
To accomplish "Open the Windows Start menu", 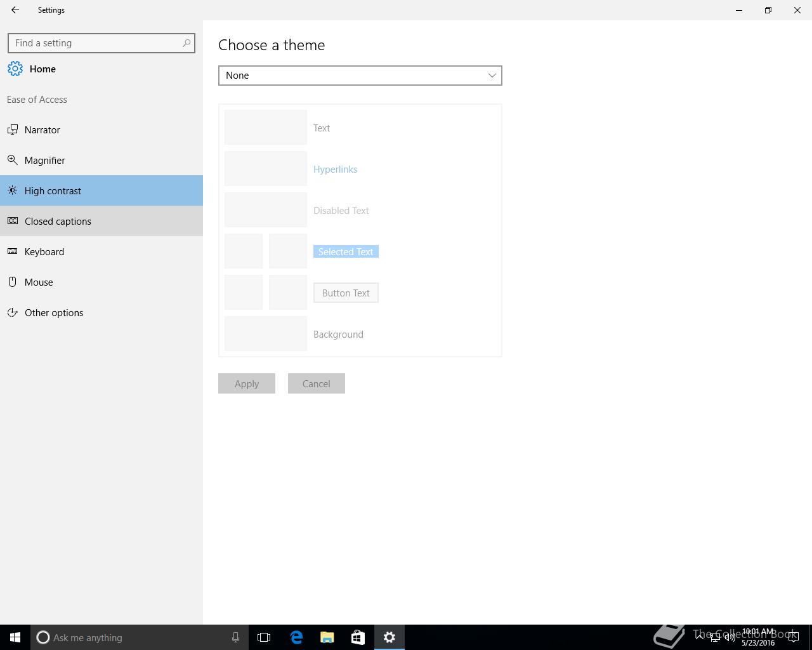I will (15, 637).
